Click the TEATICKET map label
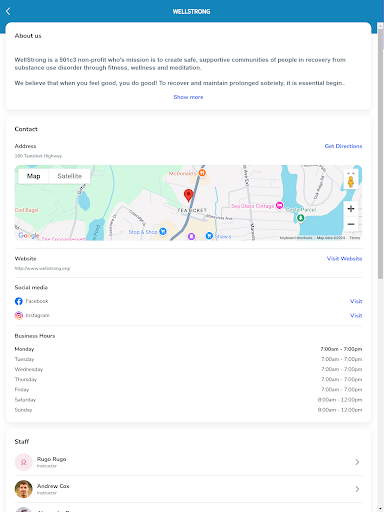This screenshot has height=512, width=384. coord(192,210)
